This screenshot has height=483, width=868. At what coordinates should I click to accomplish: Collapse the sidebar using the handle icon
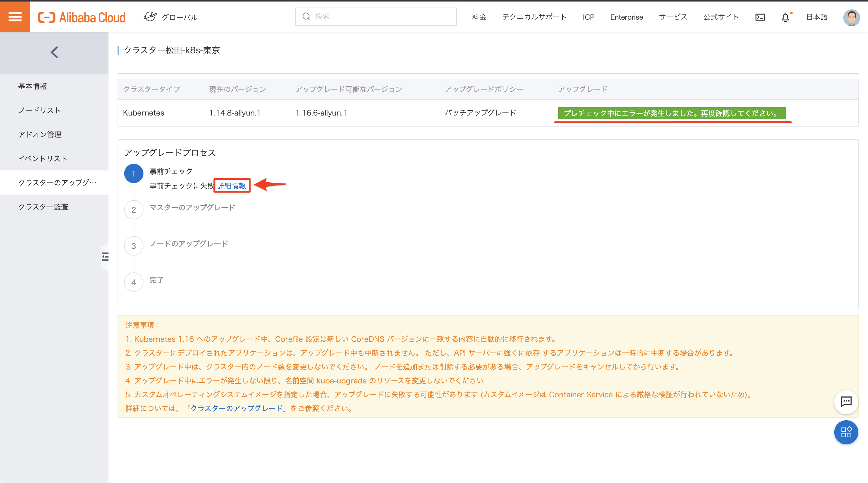(105, 257)
